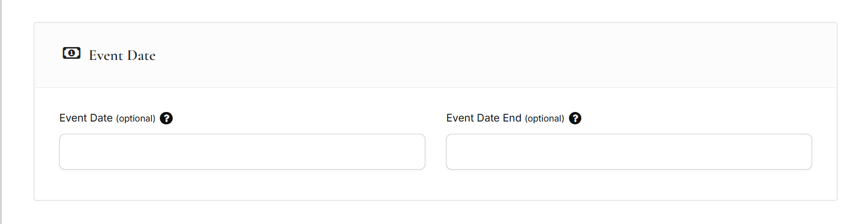
Task: Click the gray vertical bar at left edge
Action: tap(1, 112)
